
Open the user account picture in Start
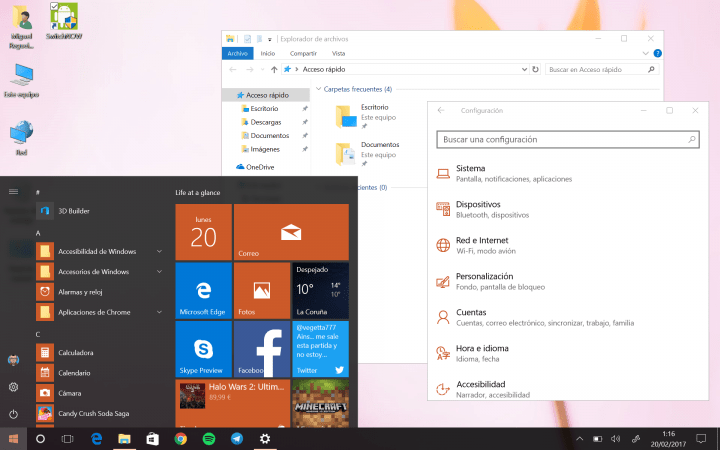[x=13, y=360]
